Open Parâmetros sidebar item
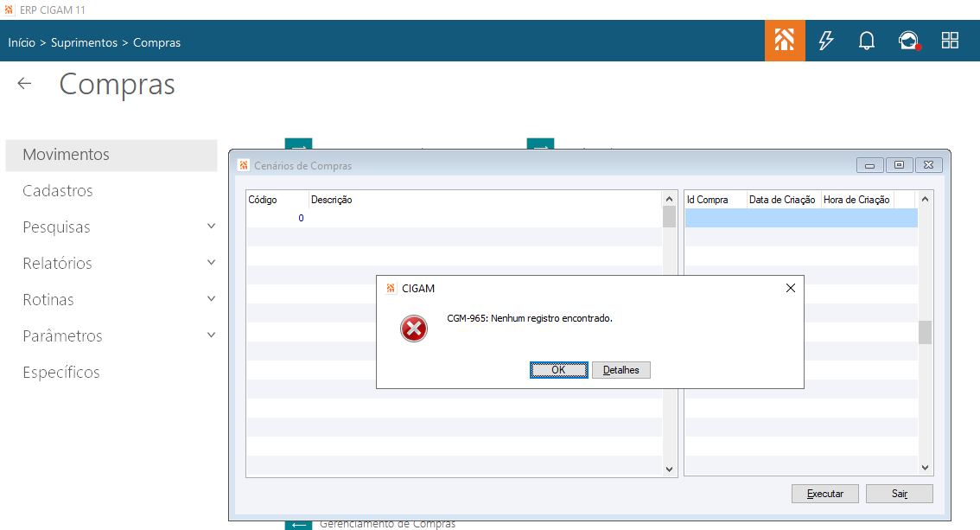The height and width of the screenshot is (530, 980). click(x=62, y=335)
